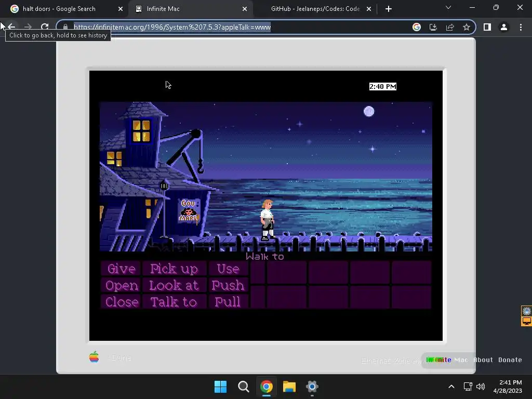Bookmark this page with star icon
This screenshot has width=532, height=399.
point(467,27)
